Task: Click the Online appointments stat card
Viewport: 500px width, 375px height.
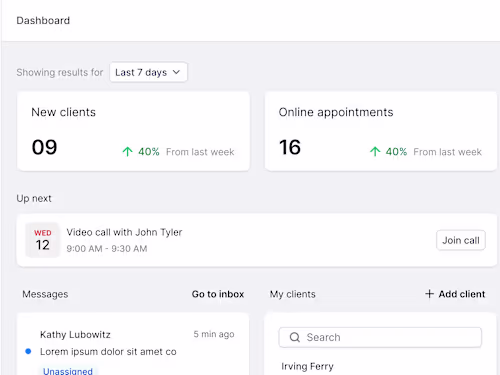Action: [381, 131]
